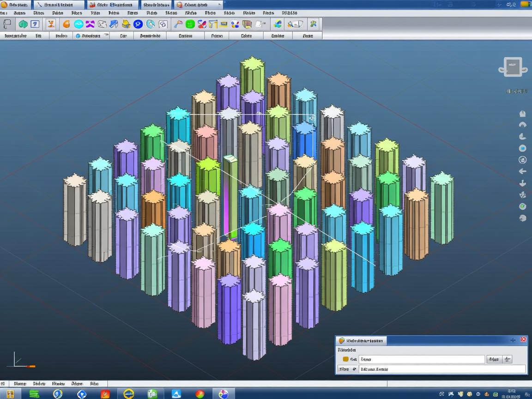Expand the dropdown on dialog's second row label
Image resolution: width=532 pixels, height=399 pixels.
pos(354,369)
